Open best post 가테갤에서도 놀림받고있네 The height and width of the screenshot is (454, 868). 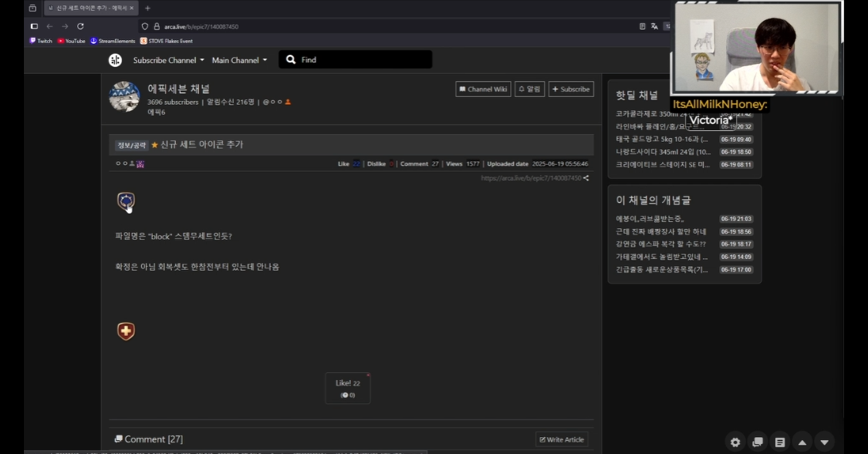click(x=661, y=257)
